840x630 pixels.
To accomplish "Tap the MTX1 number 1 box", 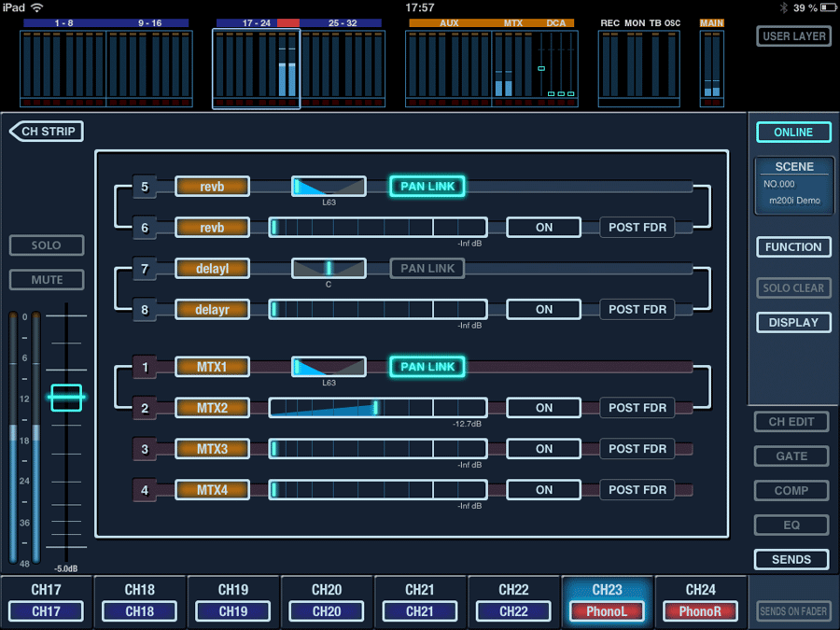I will coord(145,368).
